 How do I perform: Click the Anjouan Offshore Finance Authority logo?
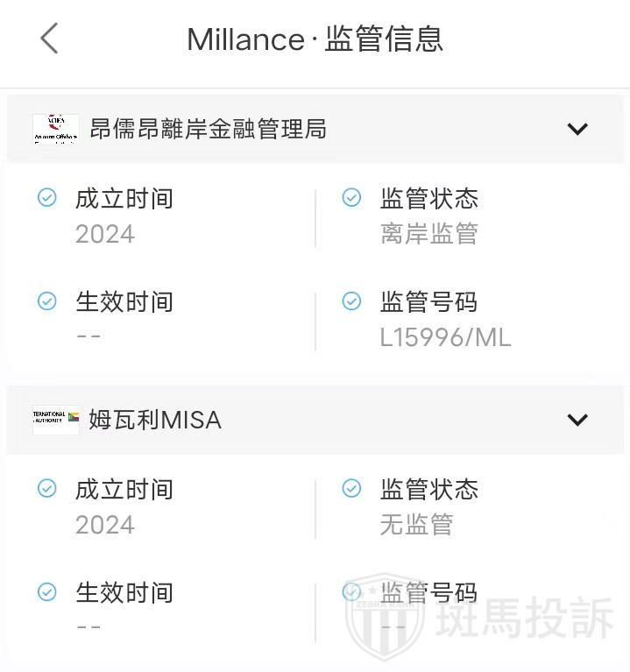point(55,130)
